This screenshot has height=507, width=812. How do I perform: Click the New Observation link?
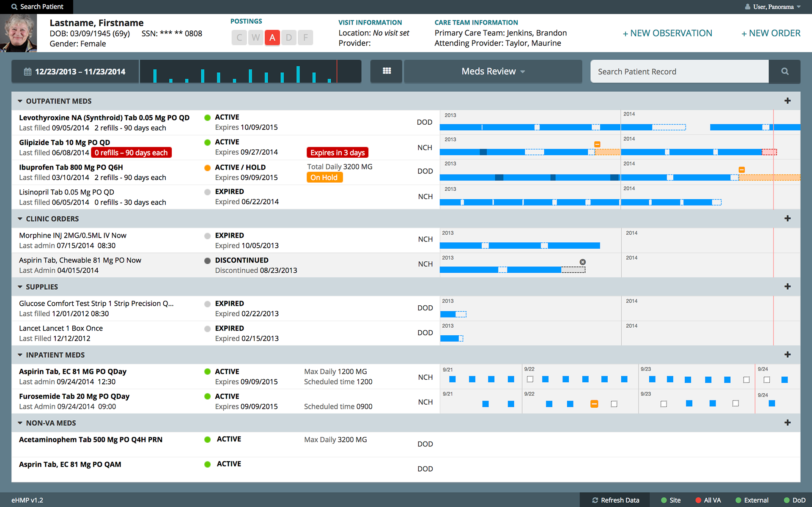pyautogui.click(x=667, y=33)
